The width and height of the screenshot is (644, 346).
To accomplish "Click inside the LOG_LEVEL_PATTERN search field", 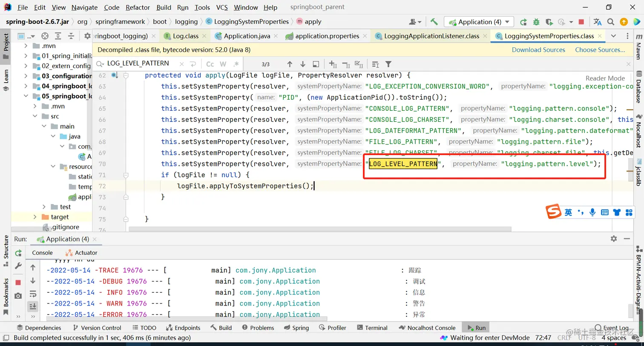I will [138, 63].
